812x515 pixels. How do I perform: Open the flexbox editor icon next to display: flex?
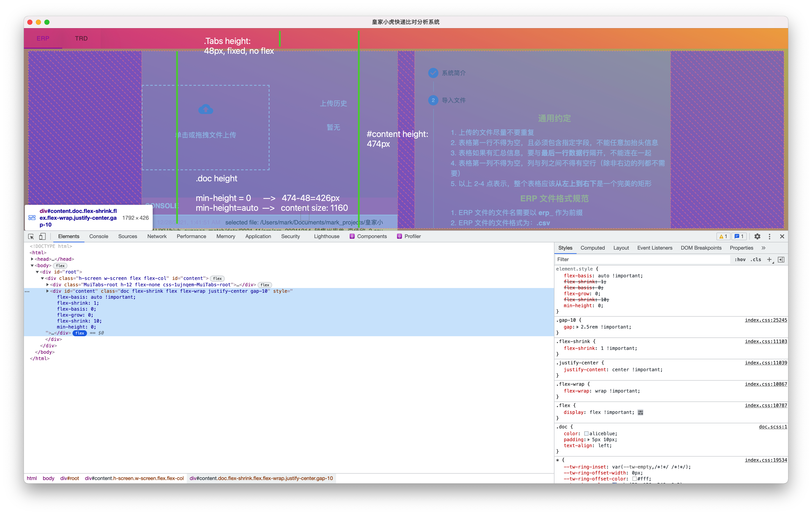coord(640,412)
